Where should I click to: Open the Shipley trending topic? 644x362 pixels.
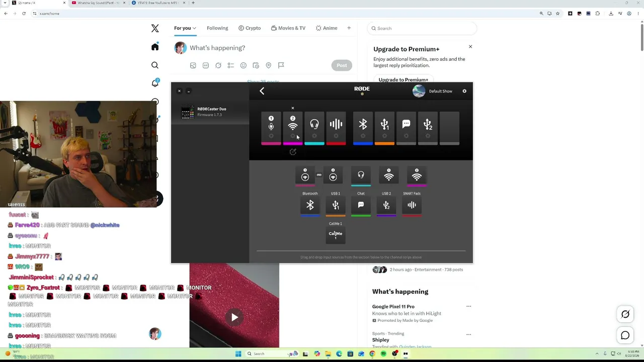point(381,340)
